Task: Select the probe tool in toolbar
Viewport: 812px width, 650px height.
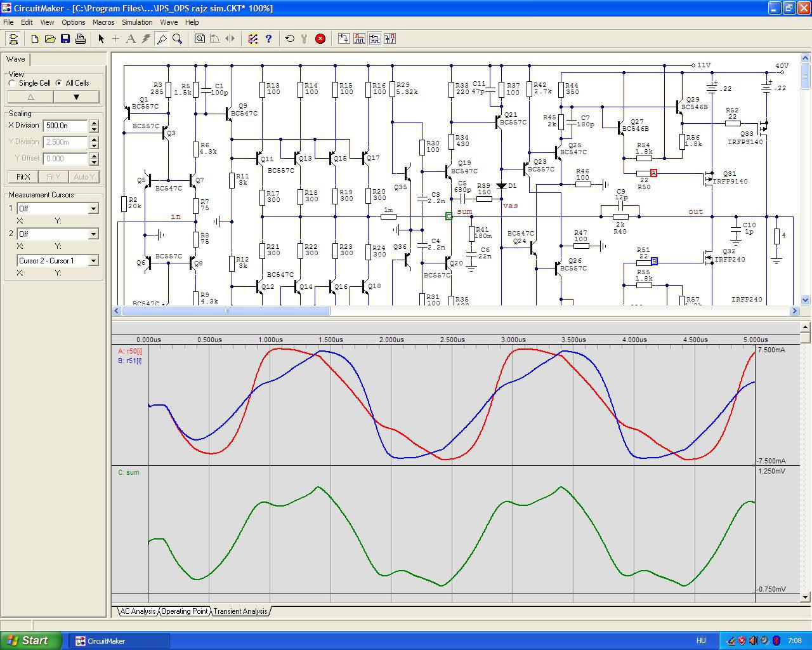Action: tap(162, 39)
